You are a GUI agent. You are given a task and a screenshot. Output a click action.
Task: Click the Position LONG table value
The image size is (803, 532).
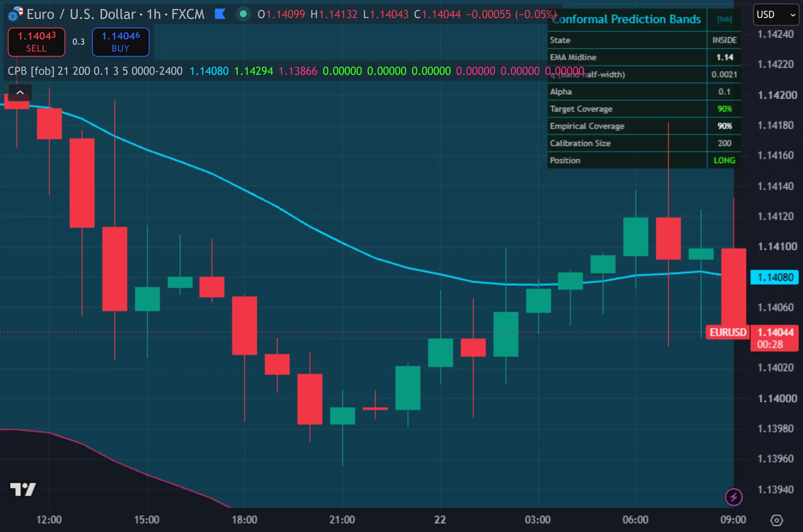pos(724,161)
